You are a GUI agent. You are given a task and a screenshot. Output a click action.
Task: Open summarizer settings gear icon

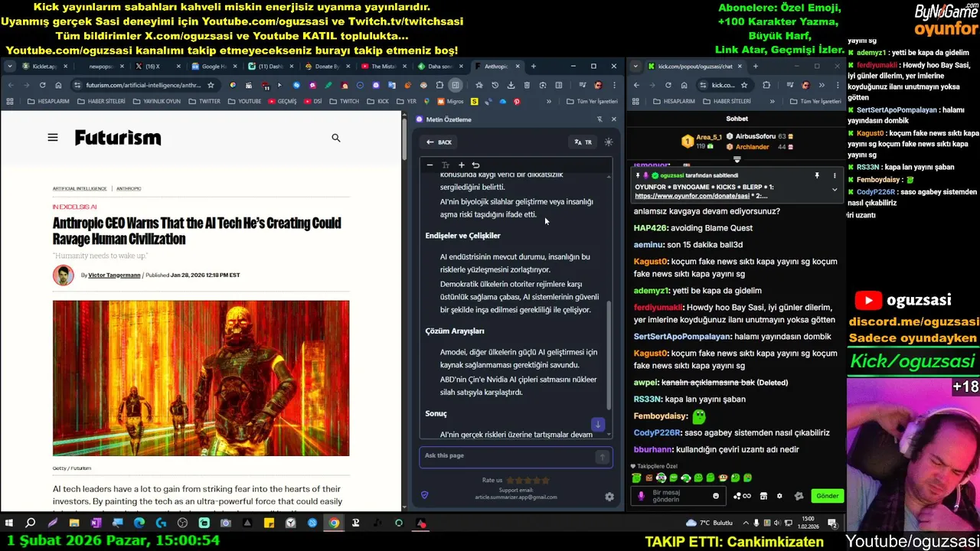point(609,497)
